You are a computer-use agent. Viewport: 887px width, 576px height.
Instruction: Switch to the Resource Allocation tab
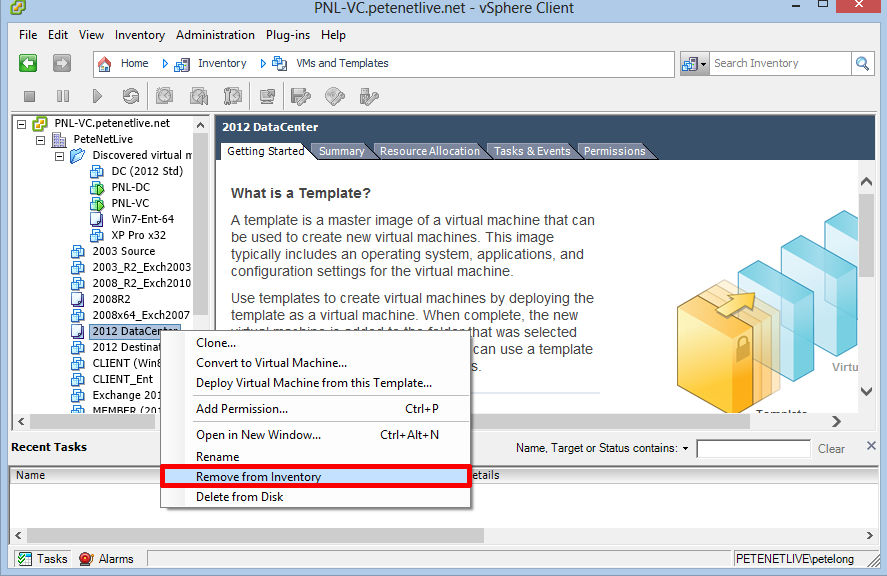[430, 151]
